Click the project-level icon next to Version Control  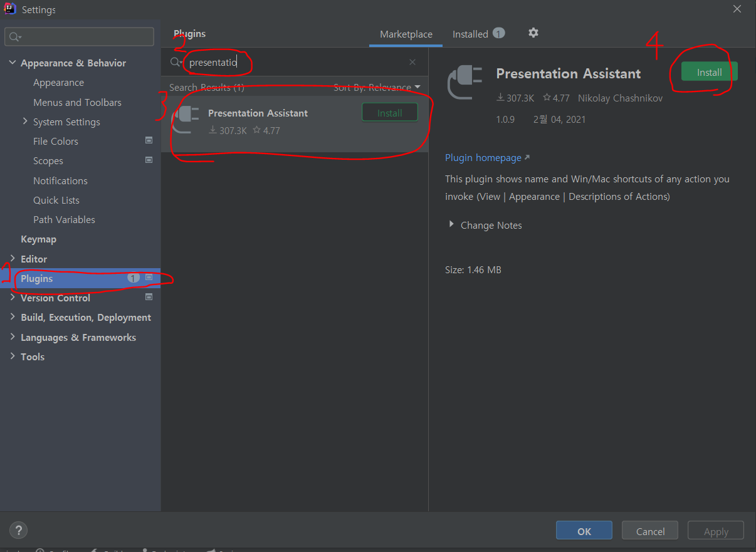click(x=149, y=297)
